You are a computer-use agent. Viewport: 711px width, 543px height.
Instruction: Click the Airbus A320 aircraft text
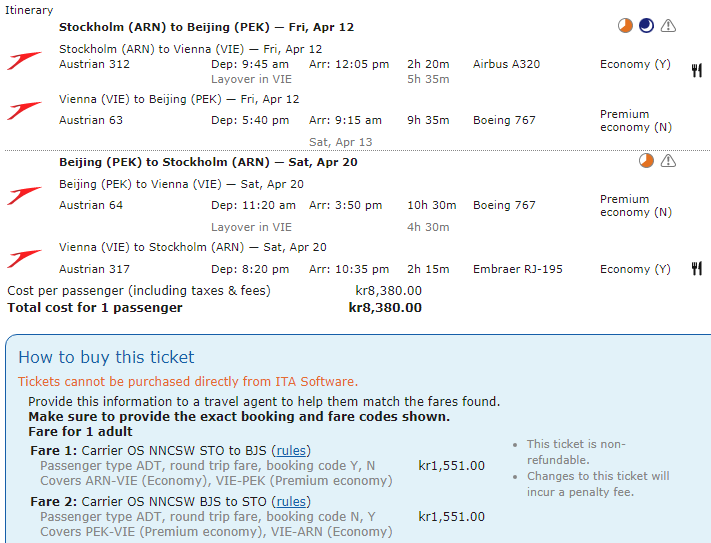[x=506, y=64]
